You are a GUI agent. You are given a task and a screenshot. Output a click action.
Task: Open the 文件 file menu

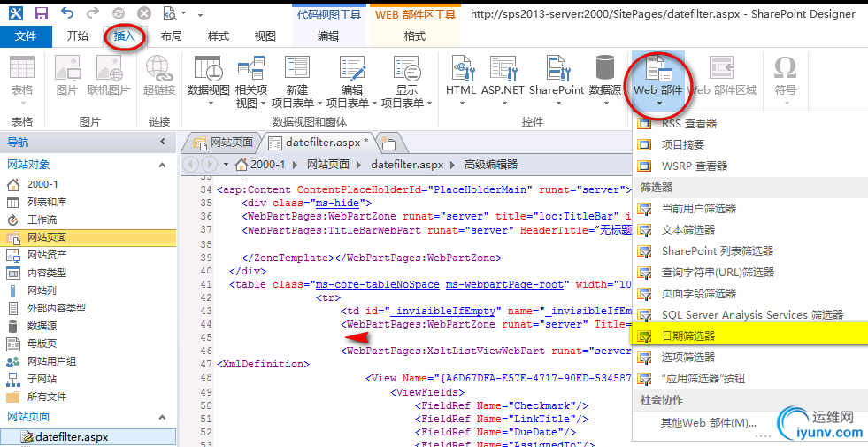(x=26, y=36)
